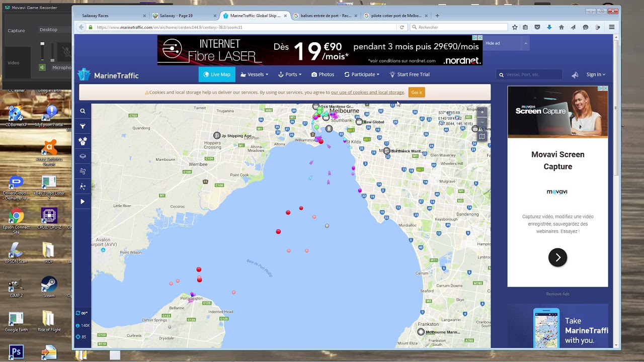Open the density/routes sidebar icon
This screenshot has width=644, height=362.
point(83,187)
